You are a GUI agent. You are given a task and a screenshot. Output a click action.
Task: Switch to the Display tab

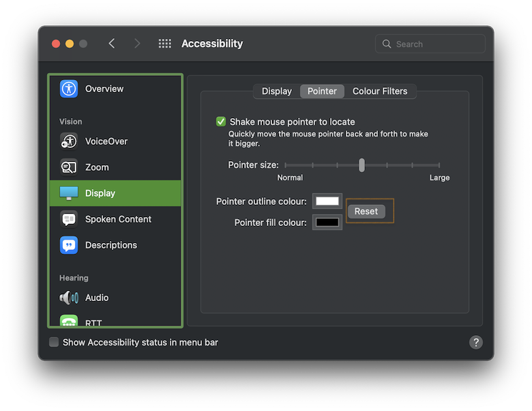(x=276, y=91)
